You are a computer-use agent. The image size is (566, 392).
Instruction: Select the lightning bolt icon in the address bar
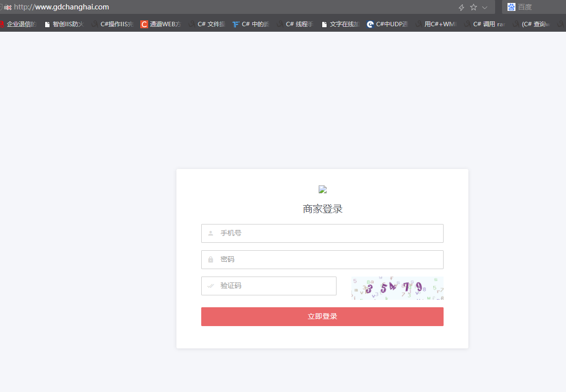(461, 7)
